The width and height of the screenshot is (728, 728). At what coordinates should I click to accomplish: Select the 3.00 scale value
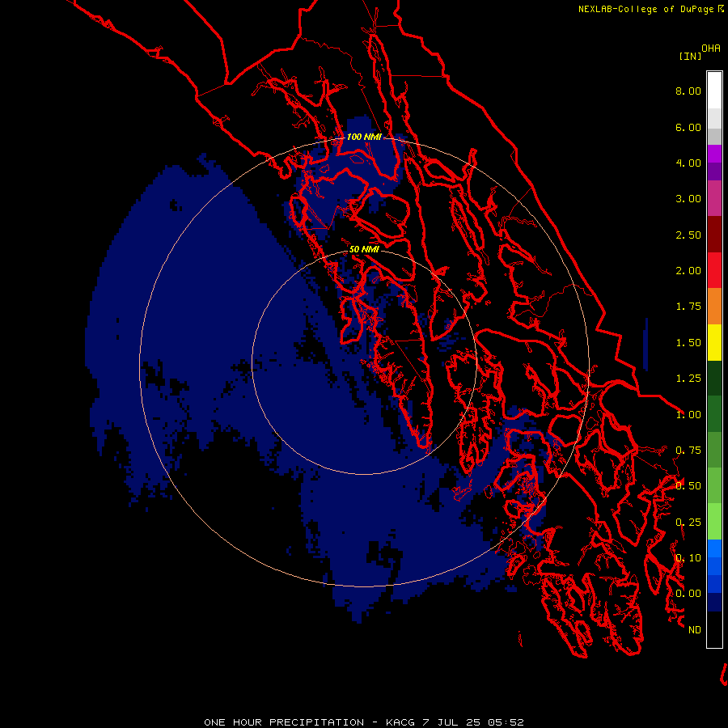(x=688, y=199)
